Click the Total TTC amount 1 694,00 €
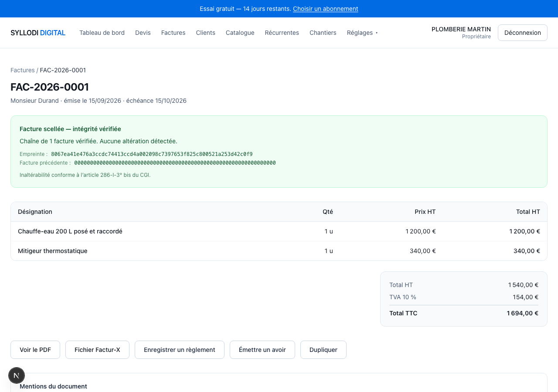Screen dimensions: 558x392 [x=522, y=313]
